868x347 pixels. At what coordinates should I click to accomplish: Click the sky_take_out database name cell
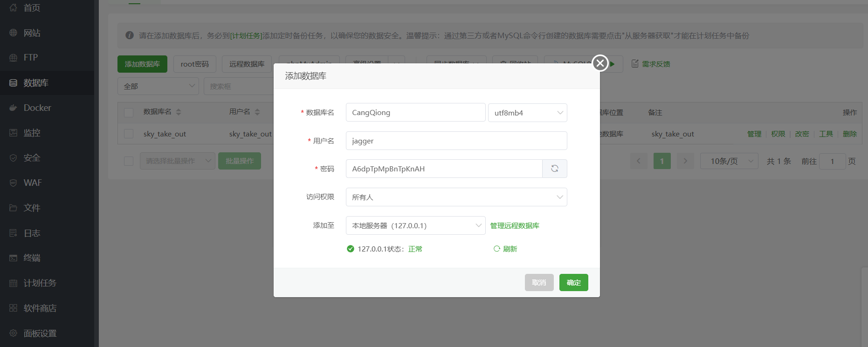[165, 134]
